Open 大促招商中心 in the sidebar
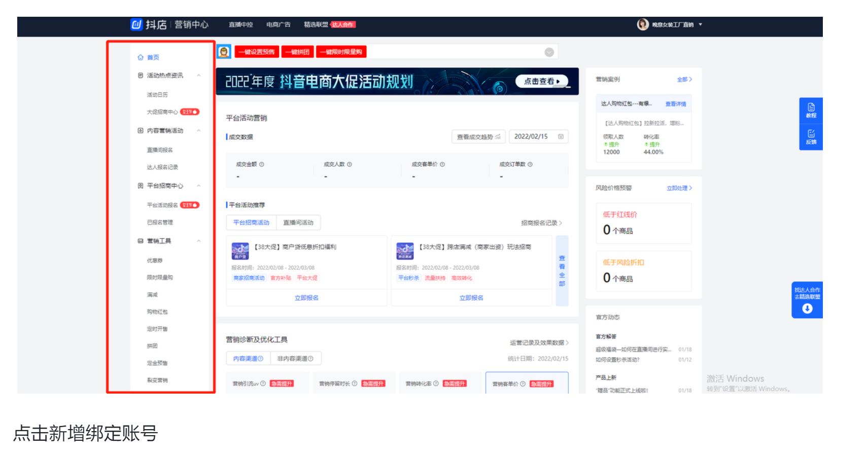The height and width of the screenshot is (456, 868). (162, 112)
